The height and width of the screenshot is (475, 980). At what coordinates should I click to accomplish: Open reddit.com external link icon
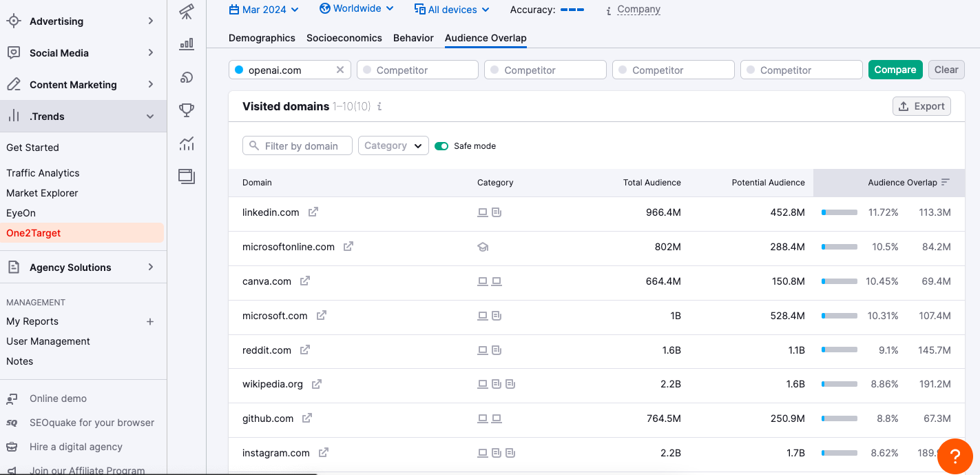305,350
